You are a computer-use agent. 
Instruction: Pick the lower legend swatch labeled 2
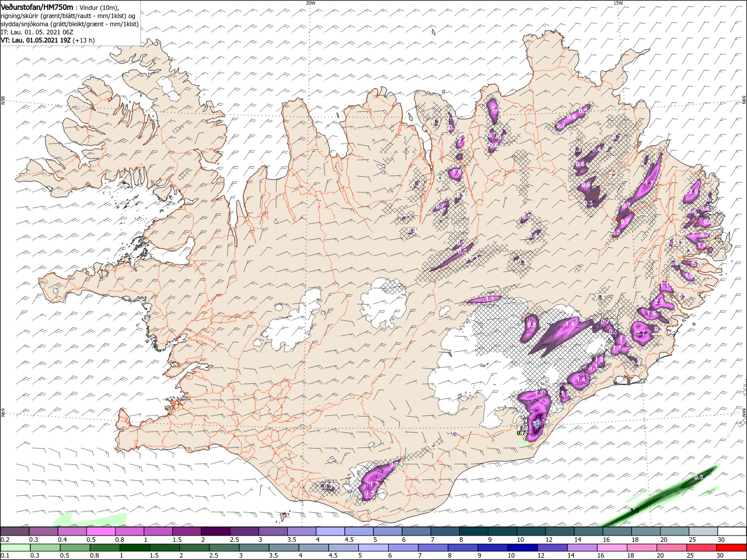tap(194, 548)
